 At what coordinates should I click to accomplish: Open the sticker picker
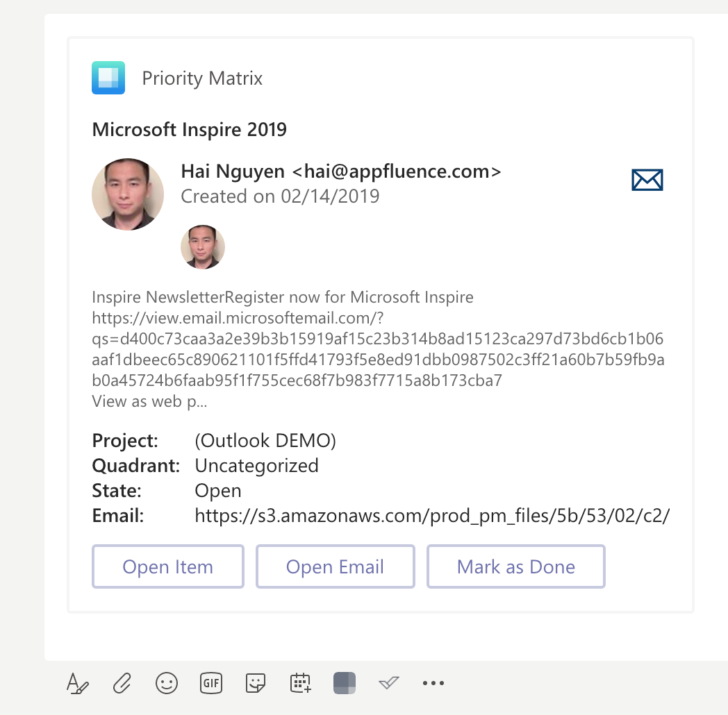click(255, 683)
